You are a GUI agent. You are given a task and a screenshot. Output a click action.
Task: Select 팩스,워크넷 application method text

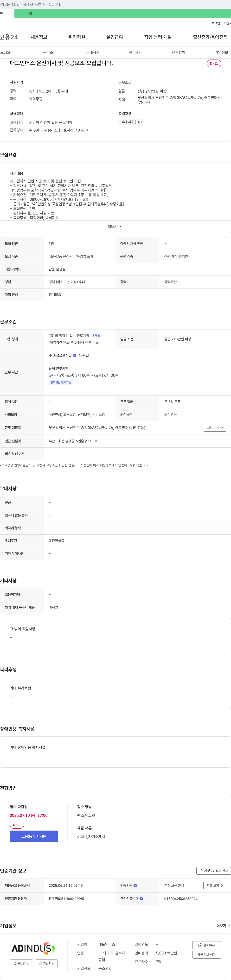pos(86,815)
